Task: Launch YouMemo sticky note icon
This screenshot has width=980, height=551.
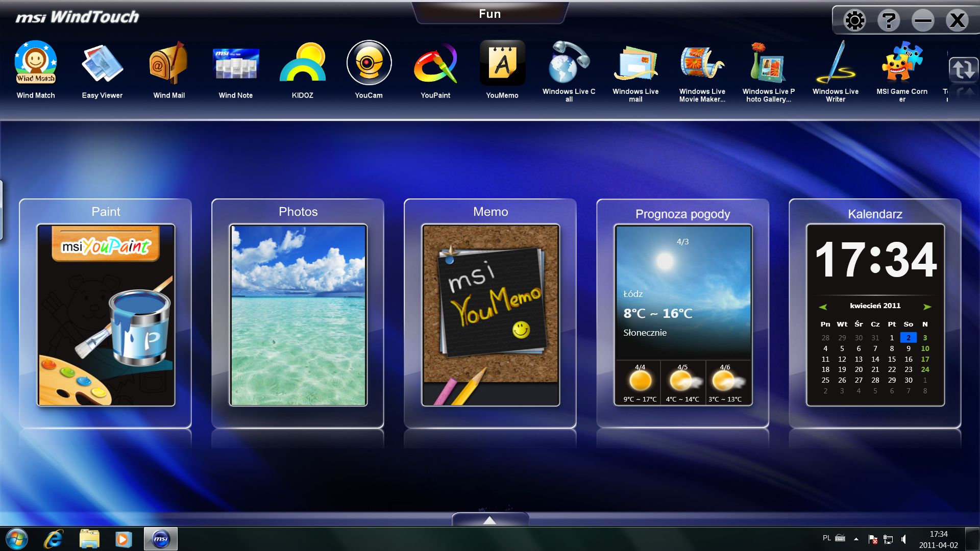Action: tap(502, 64)
